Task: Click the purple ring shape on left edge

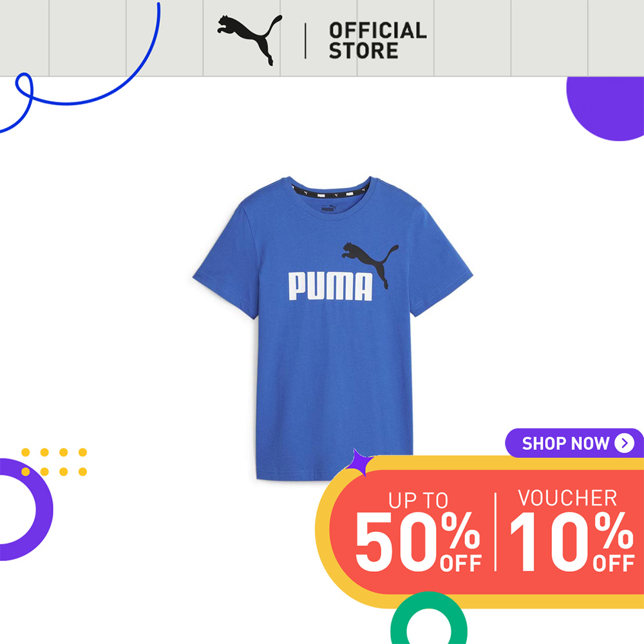Action: (x=26, y=509)
